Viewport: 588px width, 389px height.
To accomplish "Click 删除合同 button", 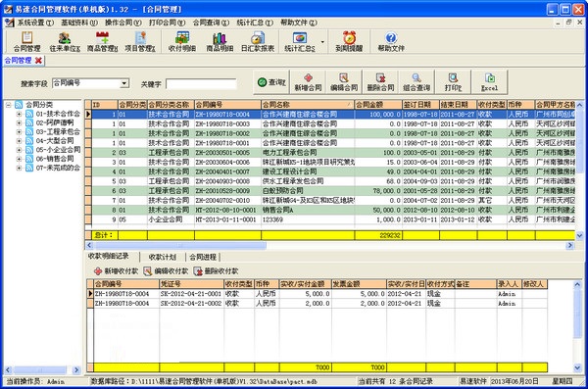I will (x=380, y=81).
